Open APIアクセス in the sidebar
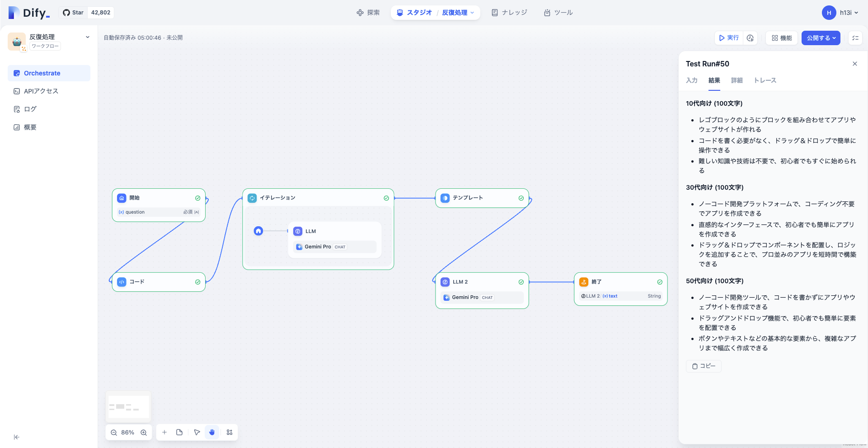Viewport: 868px width, 448px height. pyautogui.click(x=41, y=91)
